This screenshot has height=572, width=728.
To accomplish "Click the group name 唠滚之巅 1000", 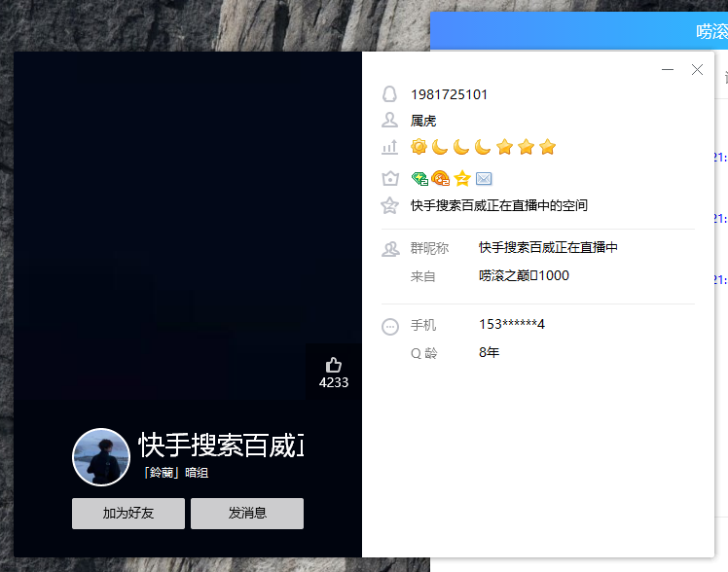I will click(x=524, y=275).
